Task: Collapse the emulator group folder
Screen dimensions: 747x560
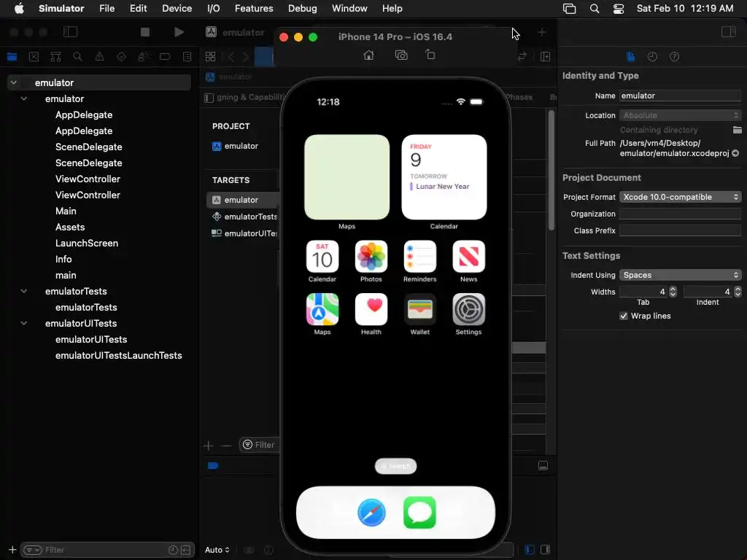Action: 24,98
